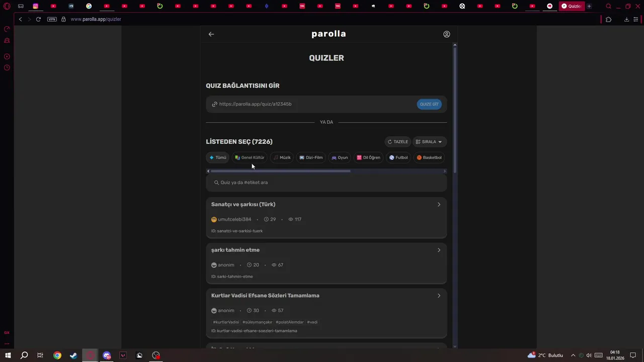Click the VPN badge in address bar
644x362 pixels.
[x=52, y=19]
